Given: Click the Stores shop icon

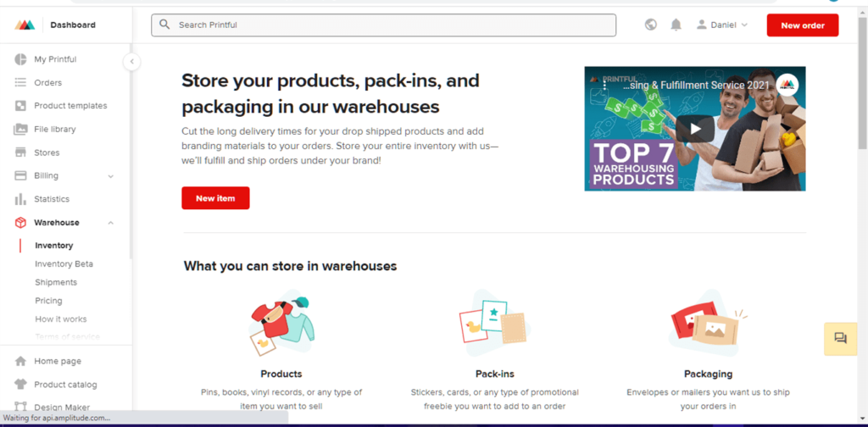Looking at the screenshot, I should pyautogui.click(x=20, y=152).
